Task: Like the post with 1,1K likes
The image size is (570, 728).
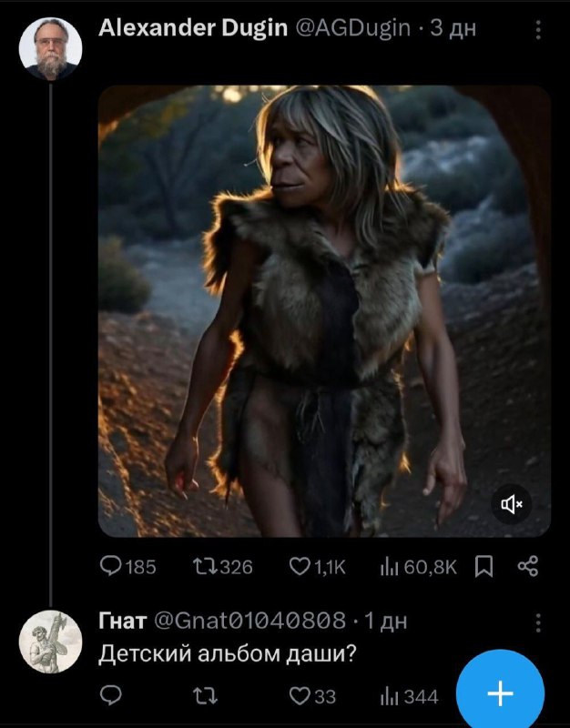Action: (300, 568)
